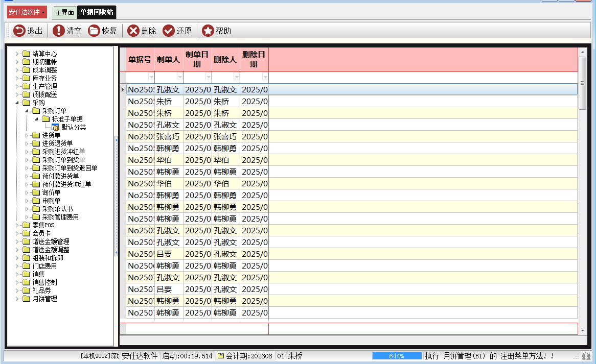Click the 门店费用 folder icon
Image resolution: width=596 pixels, height=364 pixels.
pyautogui.click(x=26, y=266)
